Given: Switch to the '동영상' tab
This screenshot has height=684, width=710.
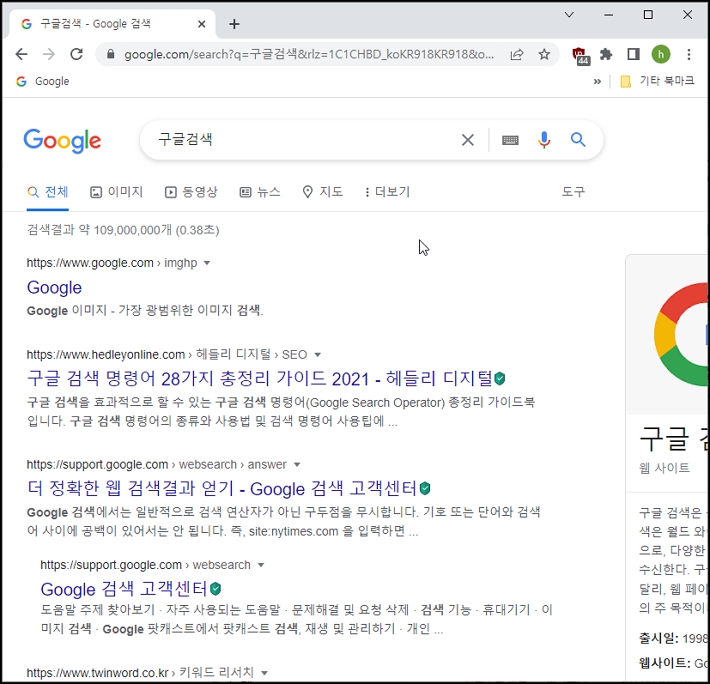Looking at the screenshot, I should click(x=191, y=192).
